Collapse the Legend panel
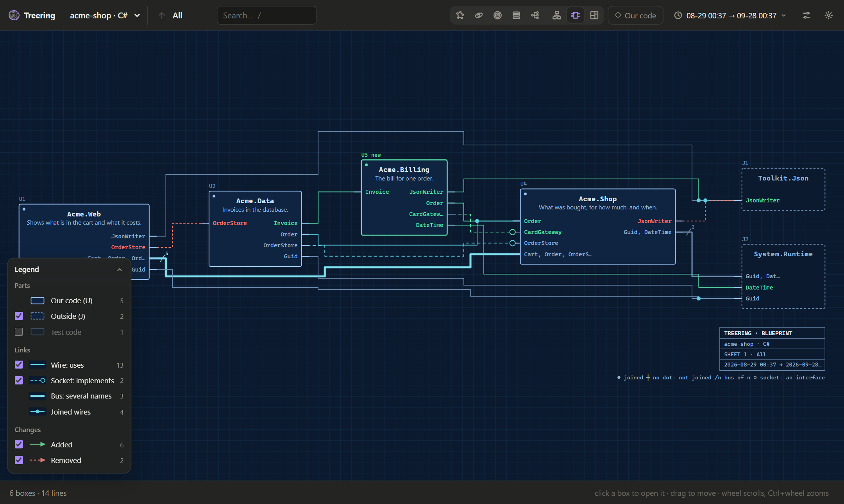 120,270
